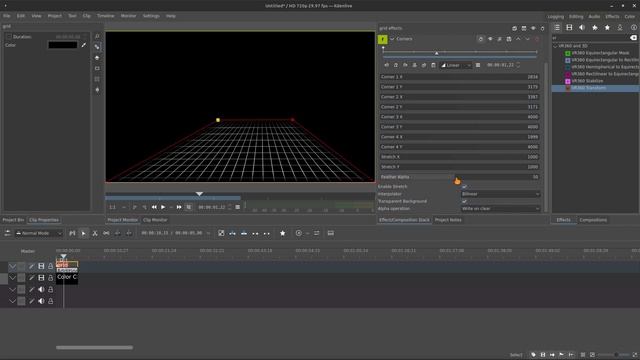Lock the second video track
Viewport: 640px width, 360px height.
[x=51, y=278]
